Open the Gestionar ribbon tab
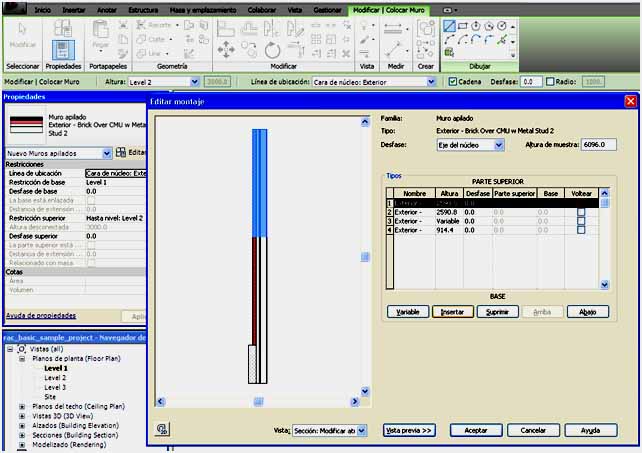 [x=328, y=9]
